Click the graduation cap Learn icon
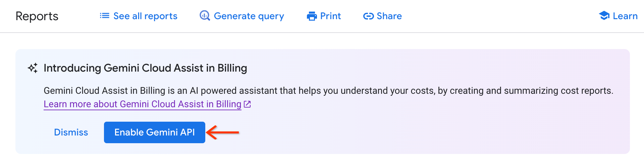Viewport: 644px width, 160px height. (604, 16)
